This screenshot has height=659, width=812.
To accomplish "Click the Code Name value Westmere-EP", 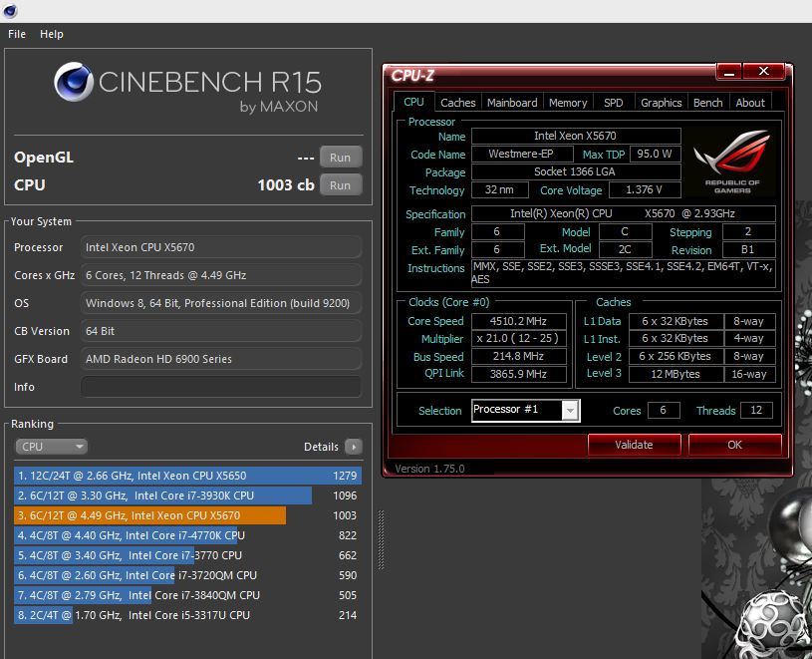I will 522,154.
